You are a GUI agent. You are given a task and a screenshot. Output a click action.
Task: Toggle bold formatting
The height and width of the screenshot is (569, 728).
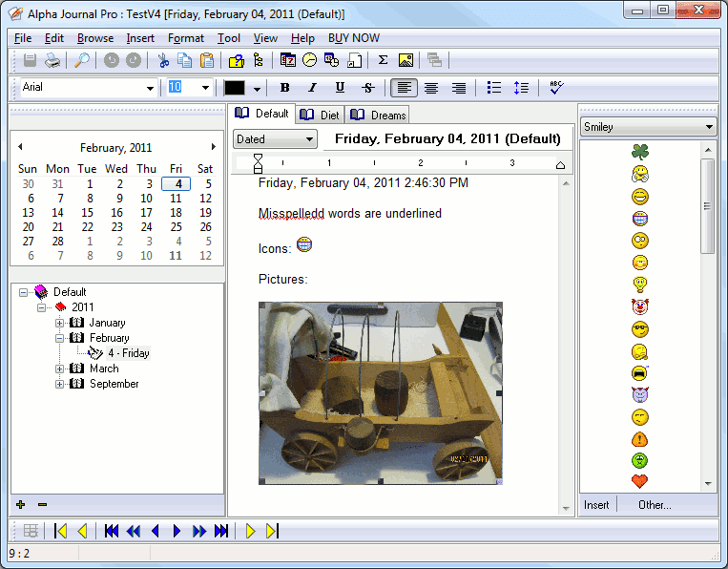click(x=284, y=88)
